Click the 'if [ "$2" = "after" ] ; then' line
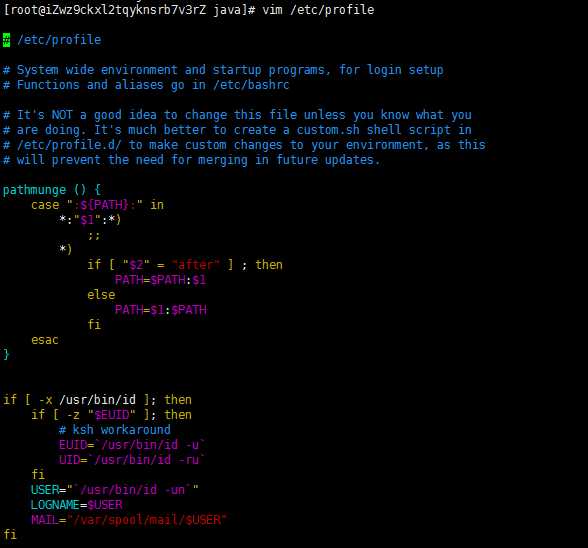The image size is (588, 548). click(x=185, y=265)
